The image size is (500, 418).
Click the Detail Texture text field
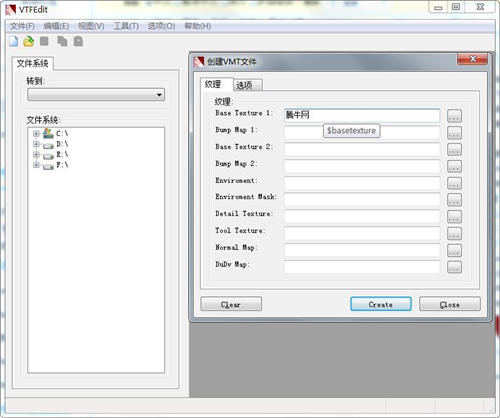tap(362, 216)
